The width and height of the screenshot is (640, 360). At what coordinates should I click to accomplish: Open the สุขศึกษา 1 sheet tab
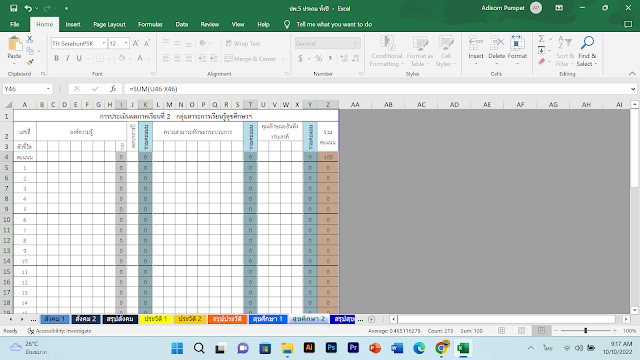point(268,319)
